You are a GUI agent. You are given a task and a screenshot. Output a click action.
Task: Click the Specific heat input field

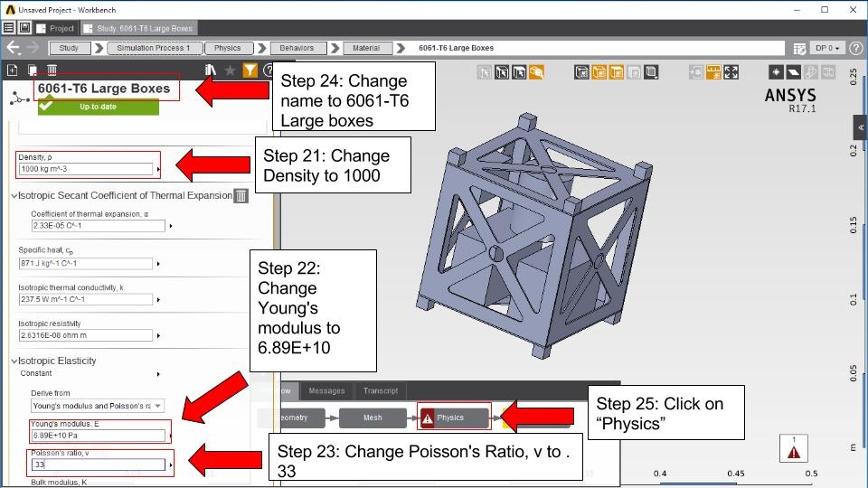85,263
